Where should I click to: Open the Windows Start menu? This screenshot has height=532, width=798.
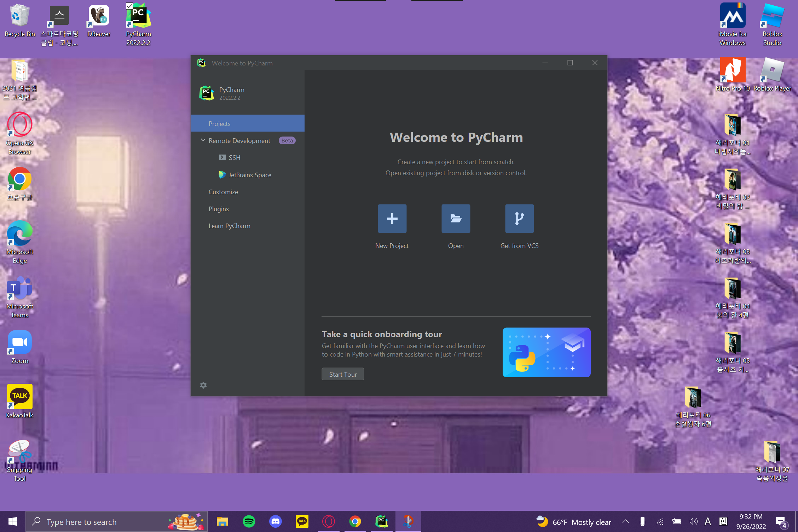click(13, 521)
